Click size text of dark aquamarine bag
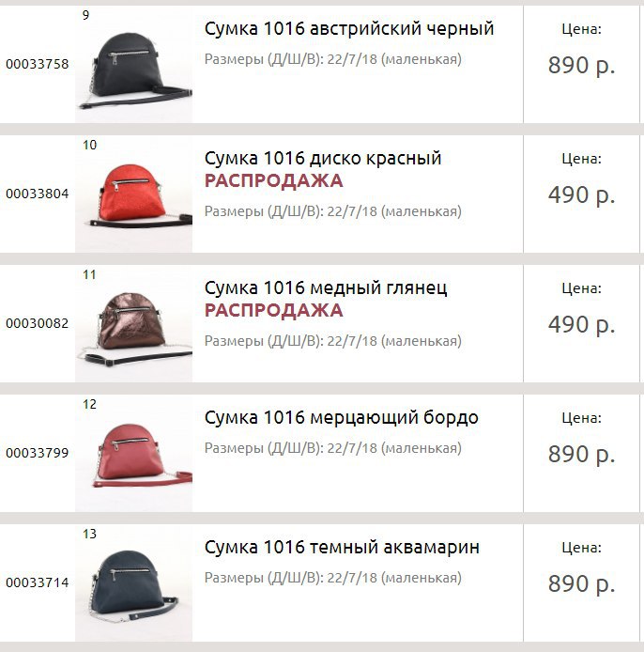This screenshot has height=652, width=644. (x=333, y=578)
